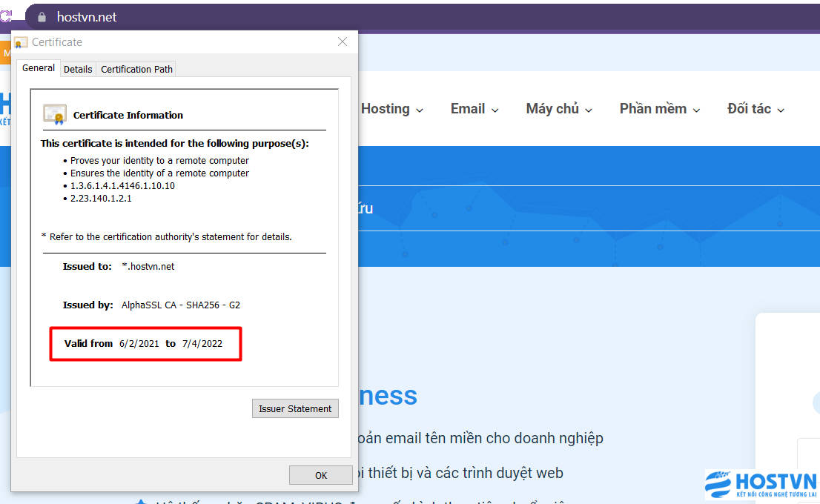Click the expiry date 7/4/2022
The height and width of the screenshot is (504, 820).
click(202, 343)
